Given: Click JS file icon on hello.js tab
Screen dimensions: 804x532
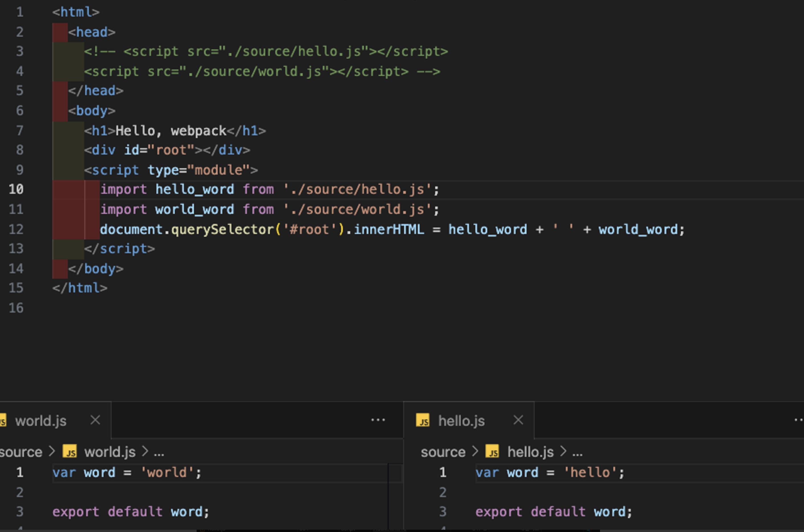Looking at the screenshot, I should pos(423,421).
